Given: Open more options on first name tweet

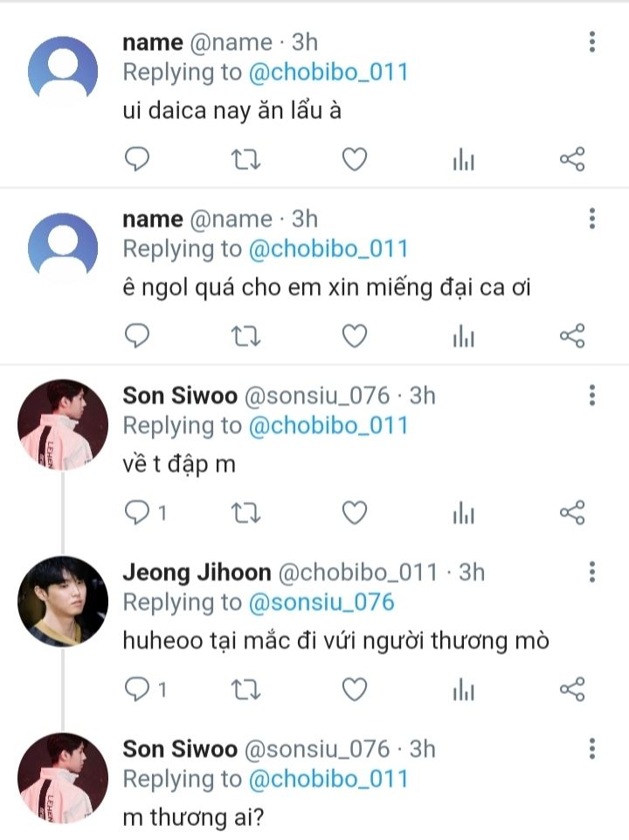Looking at the screenshot, I should click(x=592, y=42).
